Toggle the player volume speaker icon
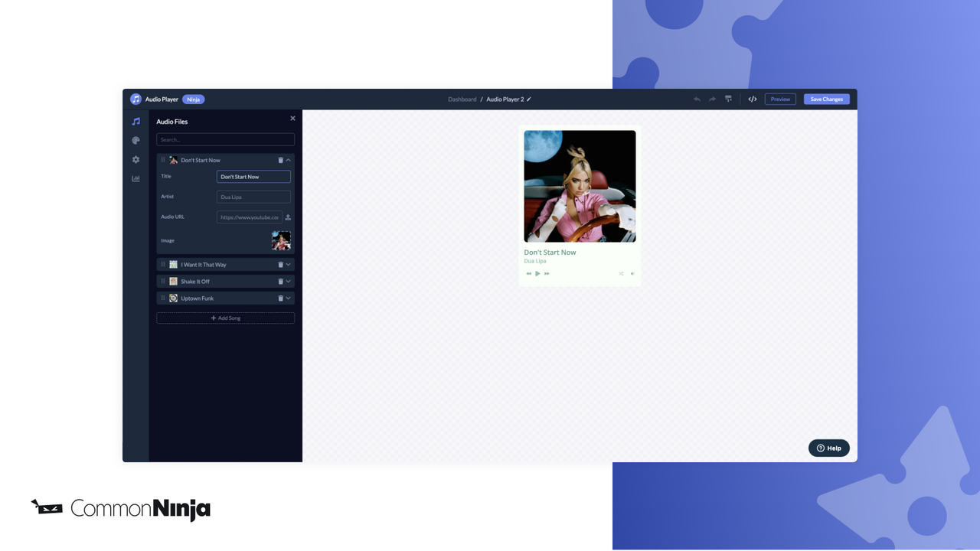The height and width of the screenshot is (551, 980). pos(632,273)
